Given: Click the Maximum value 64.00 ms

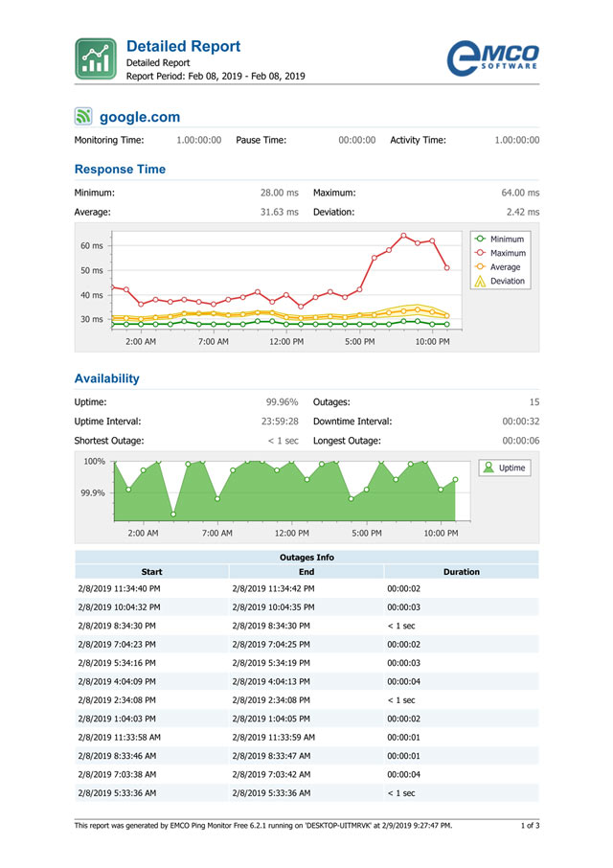Looking at the screenshot, I should pyautogui.click(x=520, y=193).
